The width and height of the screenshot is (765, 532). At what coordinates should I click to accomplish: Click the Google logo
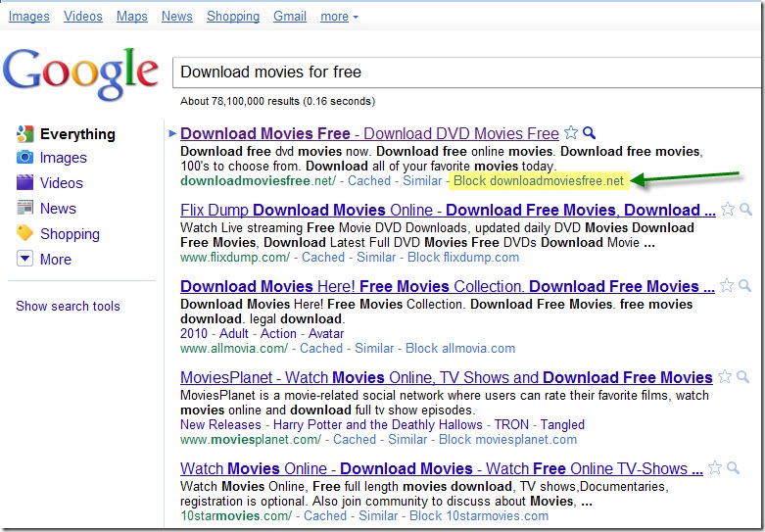tap(80, 73)
